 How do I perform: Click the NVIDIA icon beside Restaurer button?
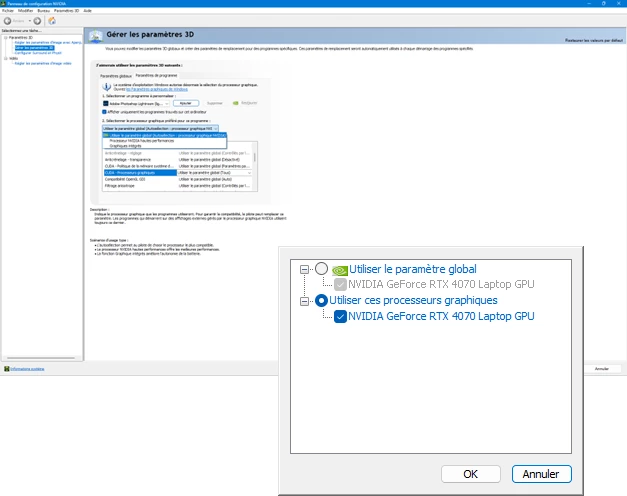tap(236, 103)
